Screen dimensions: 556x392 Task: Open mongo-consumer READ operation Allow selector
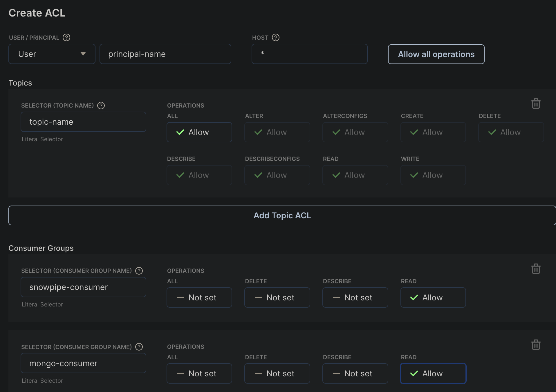433,373
